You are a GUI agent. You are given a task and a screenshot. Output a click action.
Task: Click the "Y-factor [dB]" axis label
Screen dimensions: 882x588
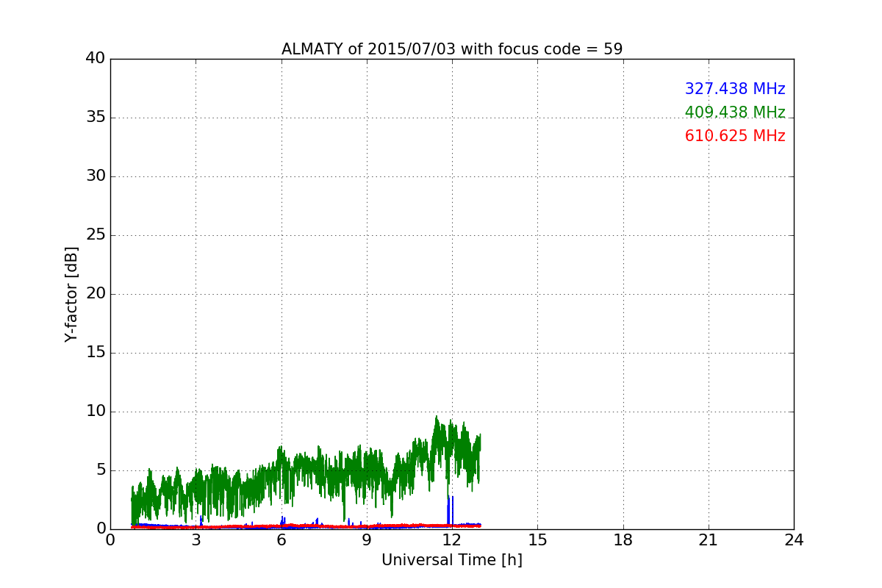pos(71,294)
